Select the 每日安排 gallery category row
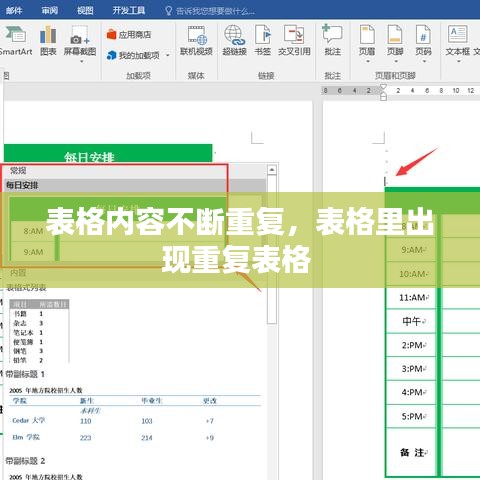Image resolution: width=480 pixels, height=480 pixels. click(135, 185)
